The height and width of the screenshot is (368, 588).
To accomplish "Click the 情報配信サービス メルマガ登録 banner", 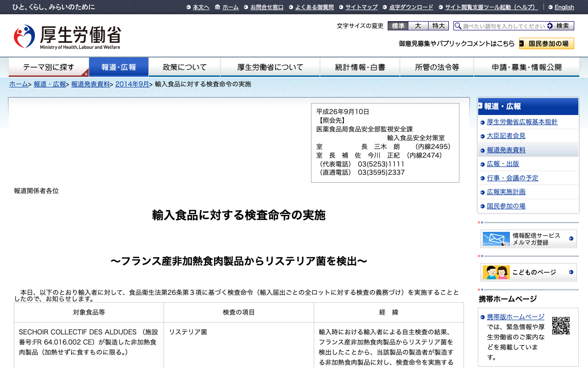I will pos(528,239).
